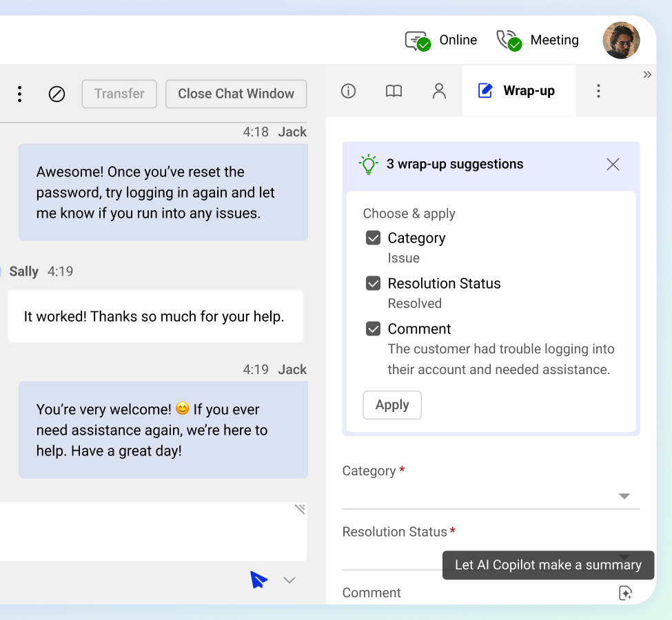This screenshot has width=672, height=620.
Task: Click the AI Copilot summary sparkle icon
Action: [625, 592]
